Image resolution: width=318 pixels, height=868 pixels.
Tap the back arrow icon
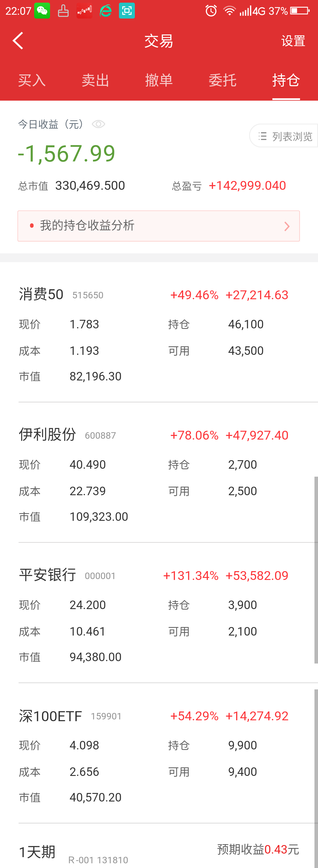coord(18,41)
